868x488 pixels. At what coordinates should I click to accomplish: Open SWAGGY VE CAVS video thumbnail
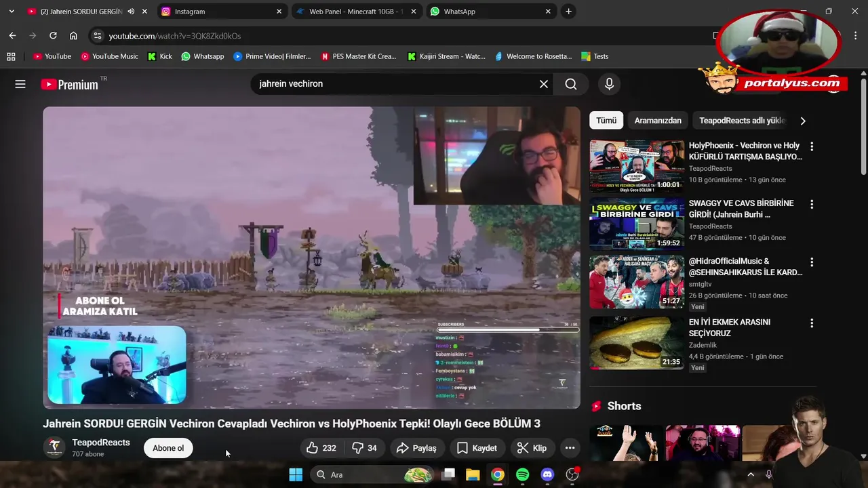click(x=637, y=224)
